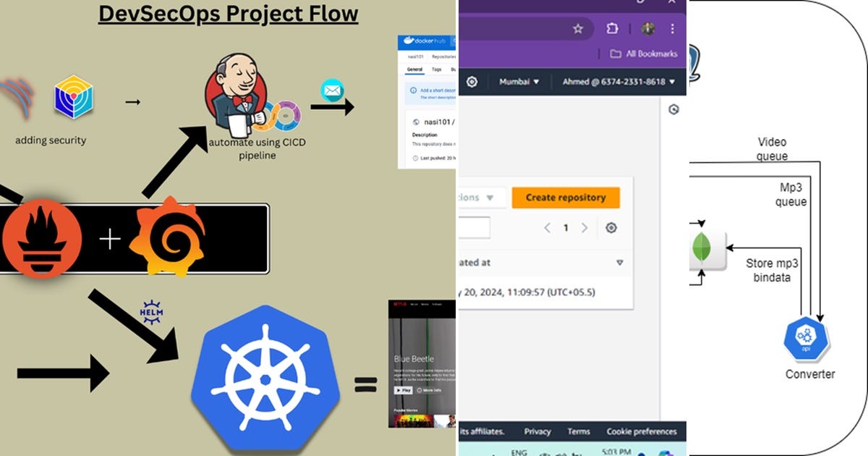Switch to Docker Hub General tab
Viewport: 868px width, 456px height.
[x=414, y=69]
